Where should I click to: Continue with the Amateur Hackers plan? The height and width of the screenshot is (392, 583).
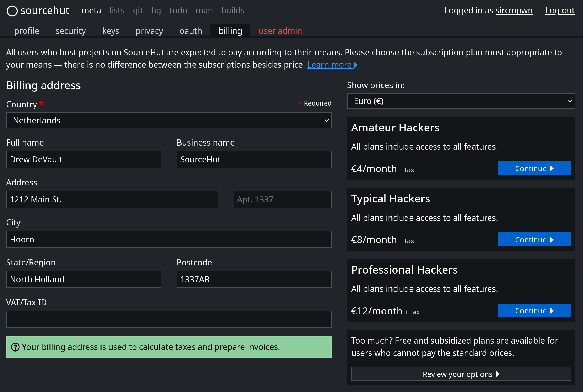click(534, 168)
